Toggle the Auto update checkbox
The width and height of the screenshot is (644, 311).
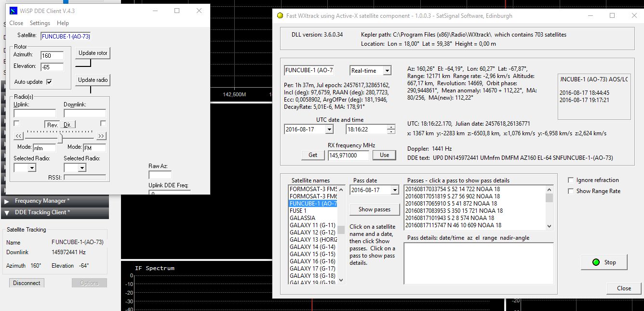[x=49, y=82]
